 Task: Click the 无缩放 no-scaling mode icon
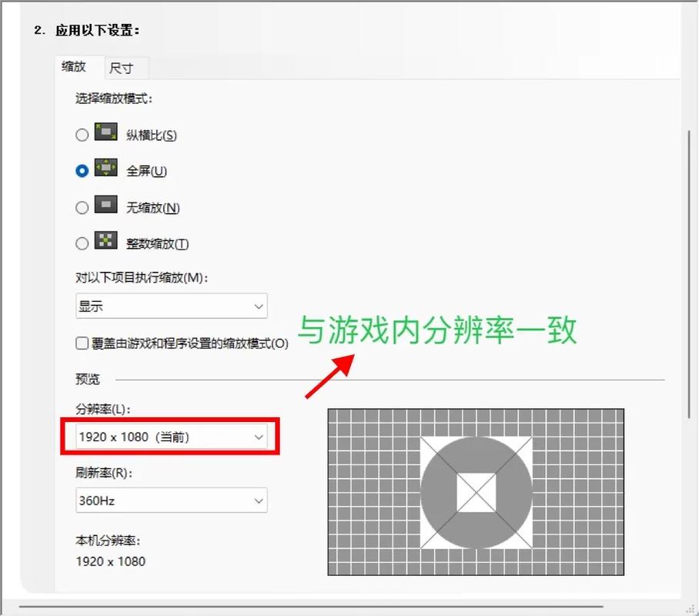pyautogui.click(x=105, y=204)
